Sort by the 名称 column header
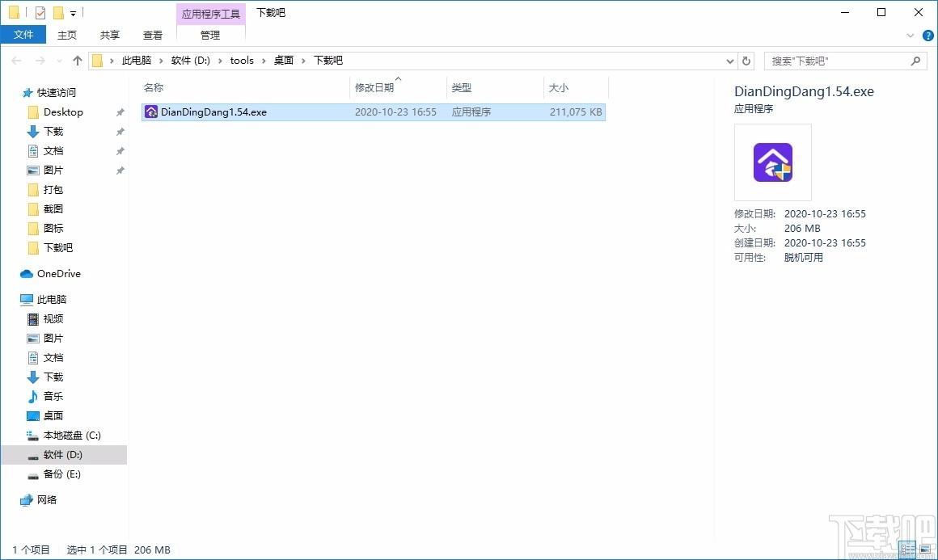Viewport: 938px width, 560px height. [245, 88]
